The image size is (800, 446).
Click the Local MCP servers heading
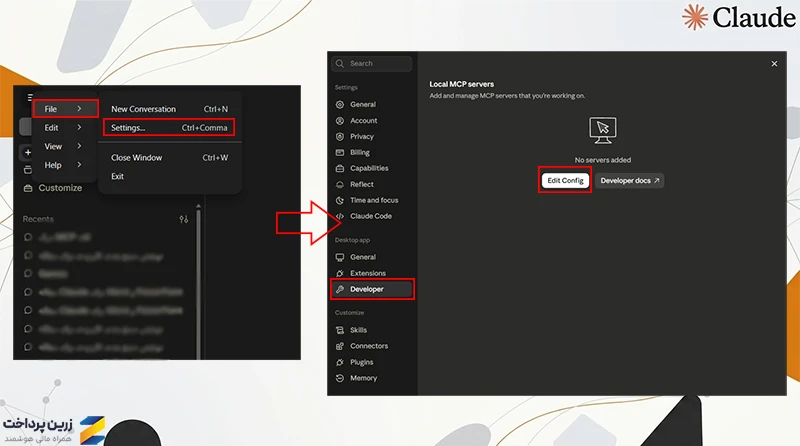point(461,84)
